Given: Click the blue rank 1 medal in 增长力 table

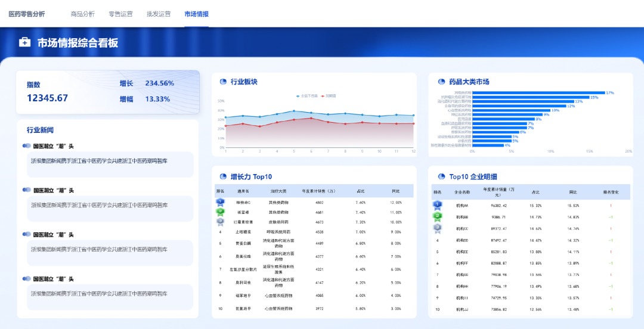Looking at the screenshot, I should 221,203.
